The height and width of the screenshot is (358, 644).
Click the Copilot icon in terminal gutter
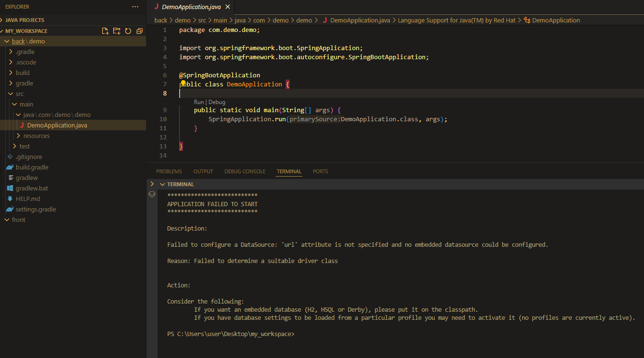click(152, 194)
